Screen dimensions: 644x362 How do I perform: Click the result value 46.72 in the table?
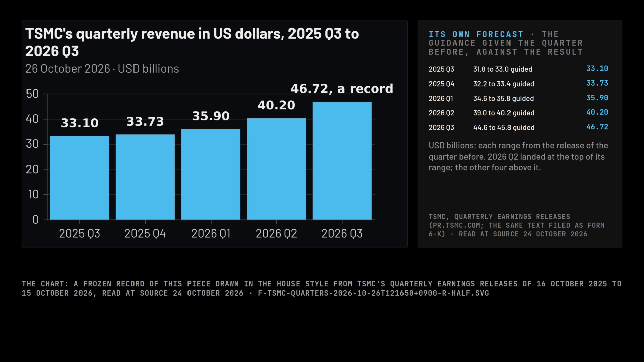click(x=597, y=127)
